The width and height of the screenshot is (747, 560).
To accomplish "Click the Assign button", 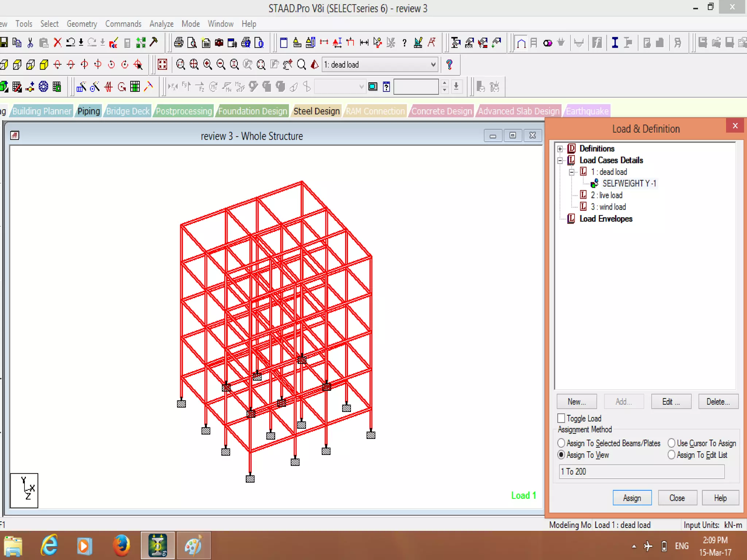I will tap(632, 498).
